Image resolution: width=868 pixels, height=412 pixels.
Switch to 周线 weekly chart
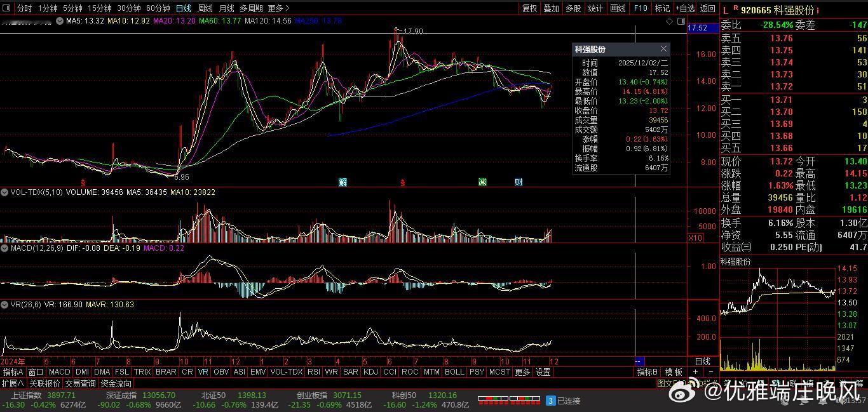point(205,8)
